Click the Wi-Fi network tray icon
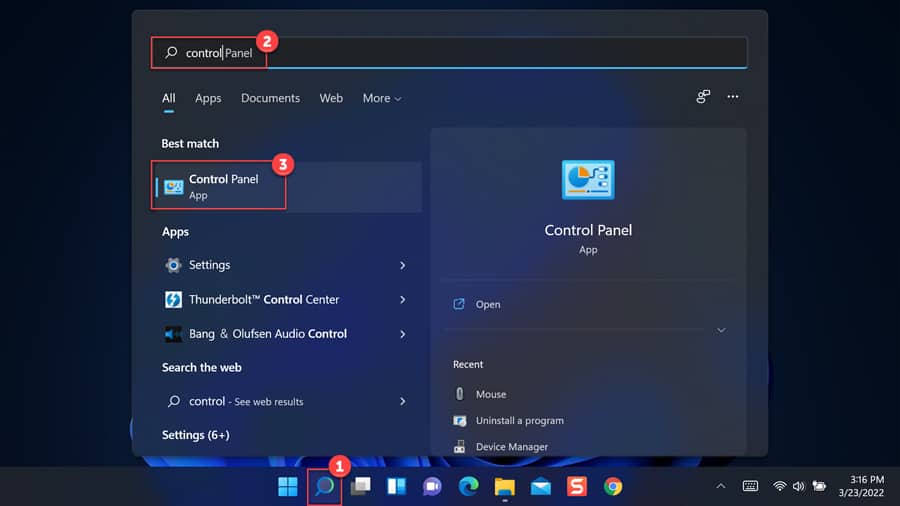The height and width of the screenshot is (506, 900). coord(779,486)
